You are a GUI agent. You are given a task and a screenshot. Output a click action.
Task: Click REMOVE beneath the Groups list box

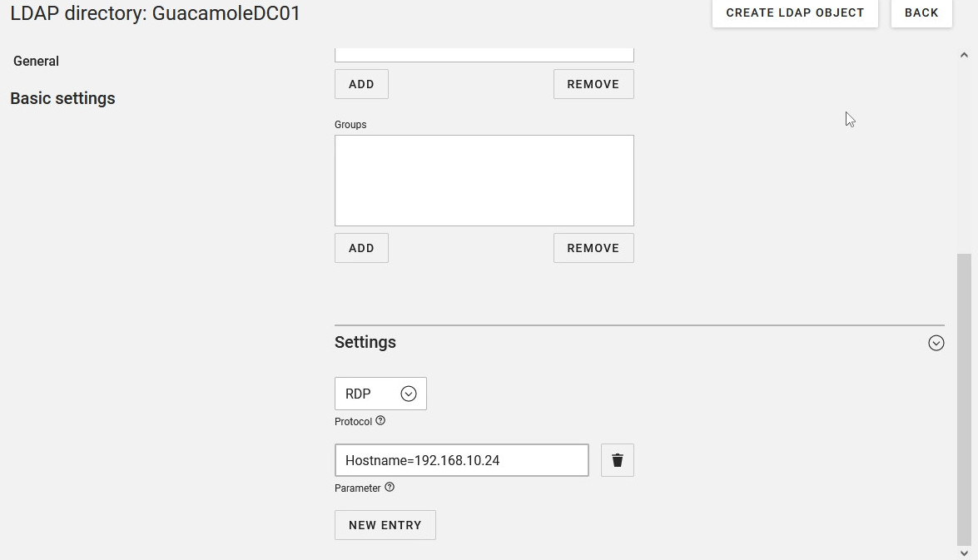[593, 248]
